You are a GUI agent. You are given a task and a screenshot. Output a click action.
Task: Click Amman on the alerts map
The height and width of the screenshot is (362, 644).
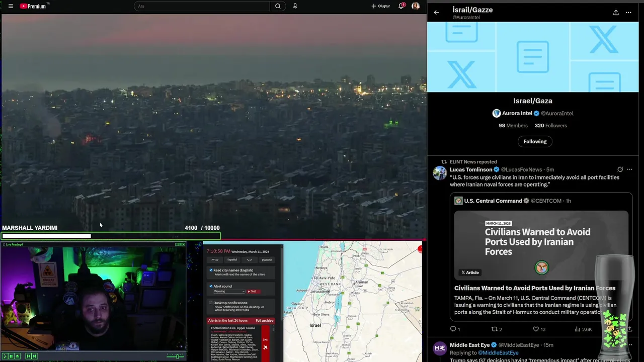[x=361, y=283]
